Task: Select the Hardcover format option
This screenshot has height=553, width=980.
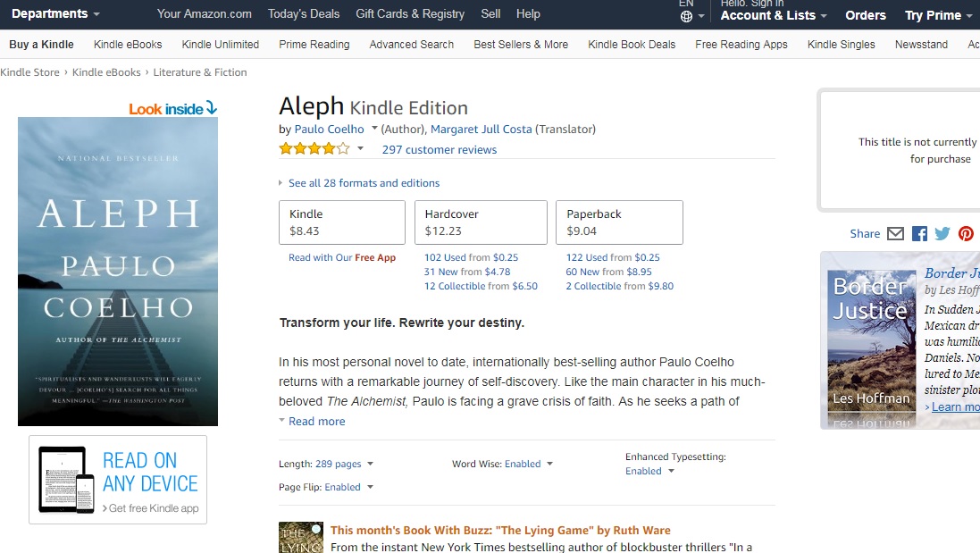Action: tap(481, 222)
